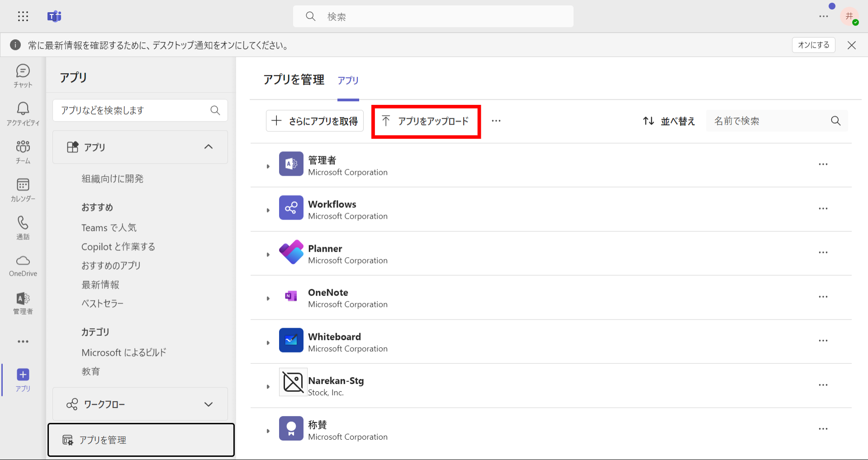Open the チャット (Chat) icon in sidebar
Viewport: 868px width, 460px height.
23,76
